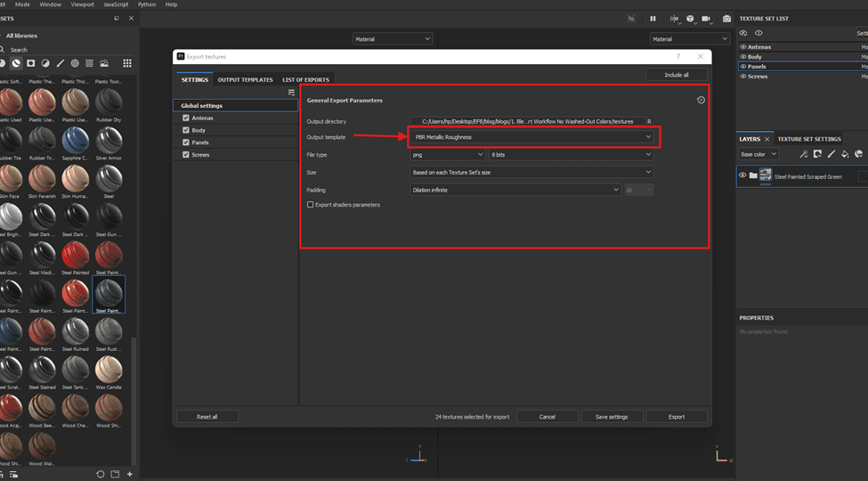Expand the Padding Dilation infinite dropdown
Screen dimensions: 868x481
pyautogui.click(x=515, y=190)
